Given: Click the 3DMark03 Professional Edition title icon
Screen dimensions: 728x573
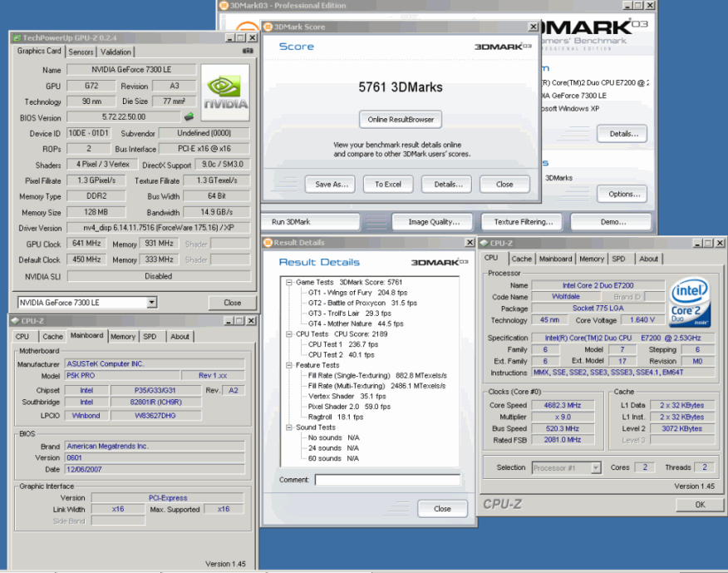Looking at the screenshot, I should [224, 6].
